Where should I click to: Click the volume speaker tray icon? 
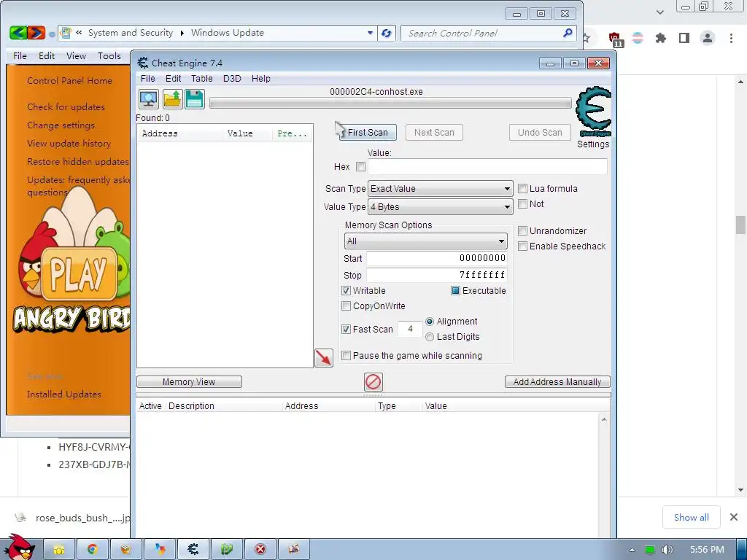[x=667, y=550]
